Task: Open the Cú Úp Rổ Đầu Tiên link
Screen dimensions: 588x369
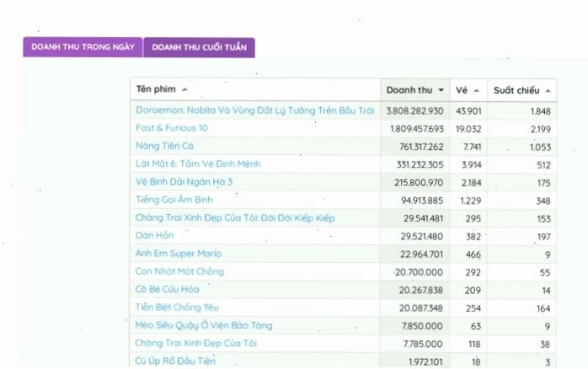Action: click(175, 361)
